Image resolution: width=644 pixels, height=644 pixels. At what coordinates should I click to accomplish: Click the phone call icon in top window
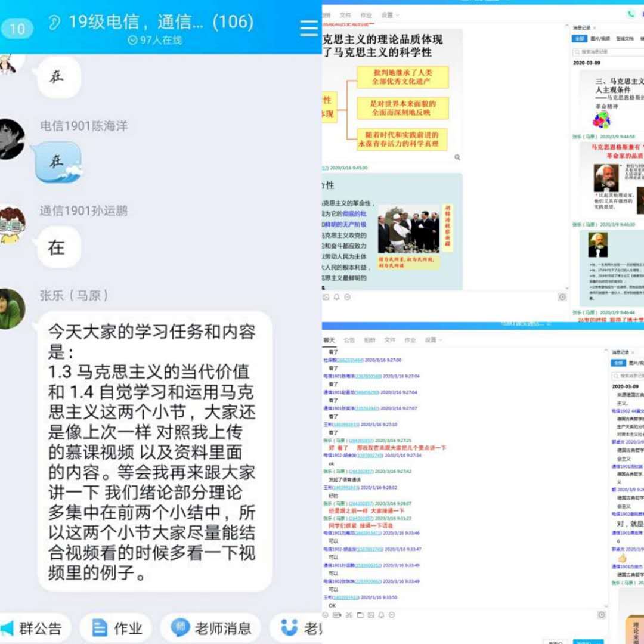630,14
